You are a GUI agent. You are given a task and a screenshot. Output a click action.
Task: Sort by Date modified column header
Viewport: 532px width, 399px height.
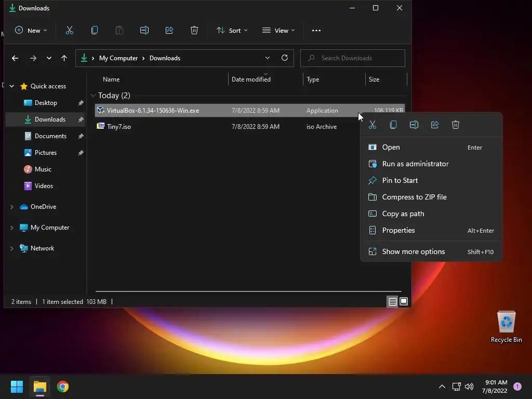[x=251, y=79]
